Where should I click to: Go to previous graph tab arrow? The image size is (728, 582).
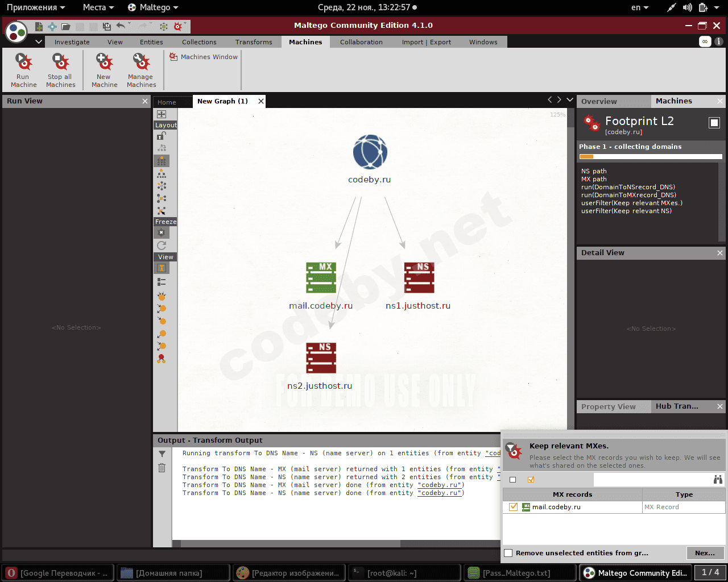pos(549,100)
